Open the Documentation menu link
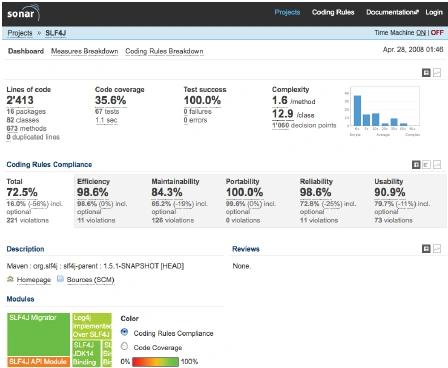This screenshot has height=368, width=448. point(392,12)
